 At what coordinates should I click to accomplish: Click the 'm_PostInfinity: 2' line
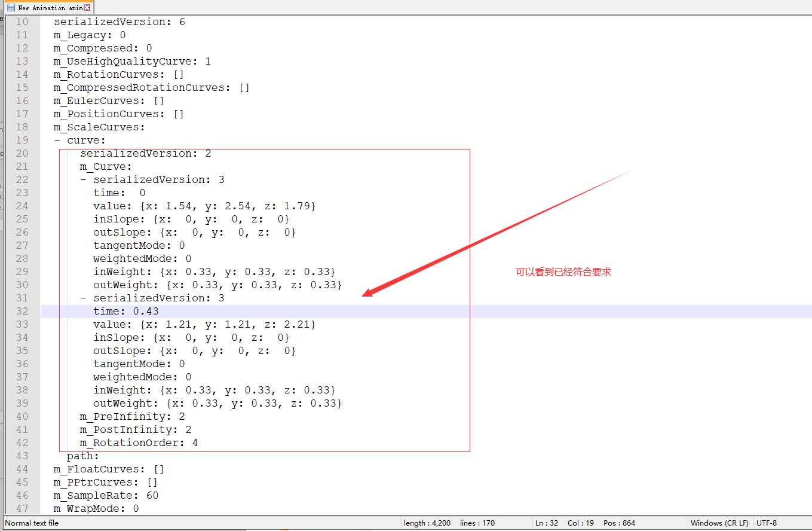click(x=136, y=429)
